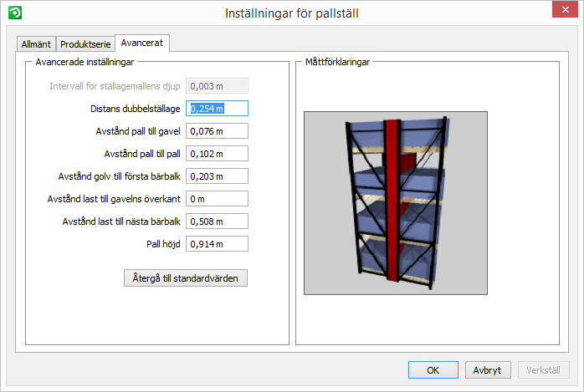Click the Avancerade inställningar group heading
The width and height of the screenshot is (584, 392).
point(85,62)
